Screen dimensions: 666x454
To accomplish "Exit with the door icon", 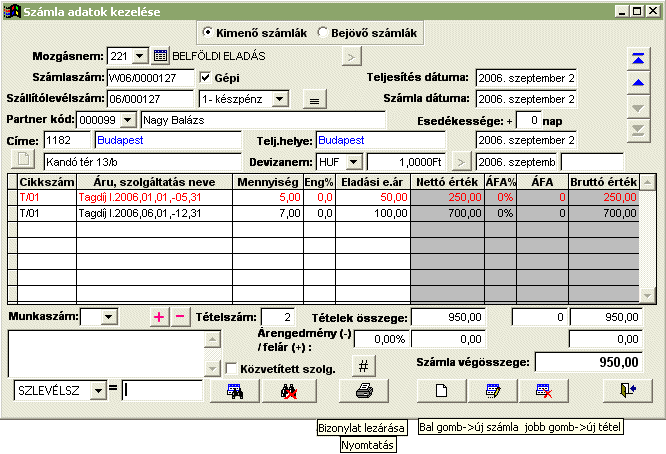I will click(x=628, y=391).
